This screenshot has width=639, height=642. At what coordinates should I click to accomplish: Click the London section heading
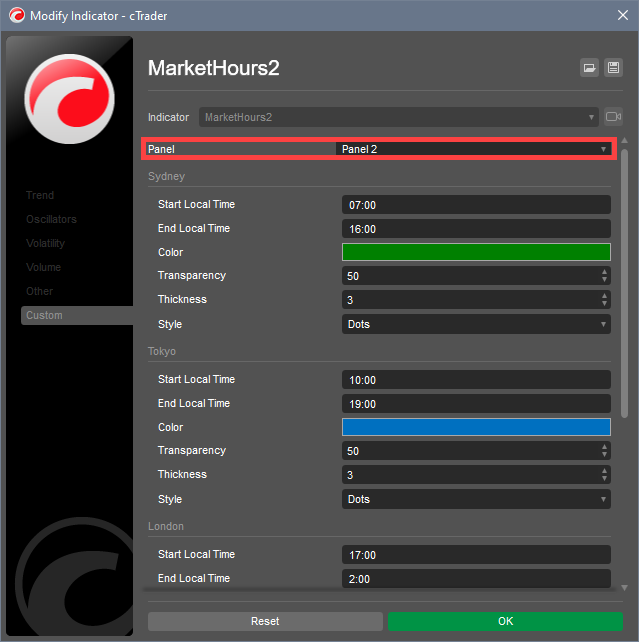(x=166, y=526)
